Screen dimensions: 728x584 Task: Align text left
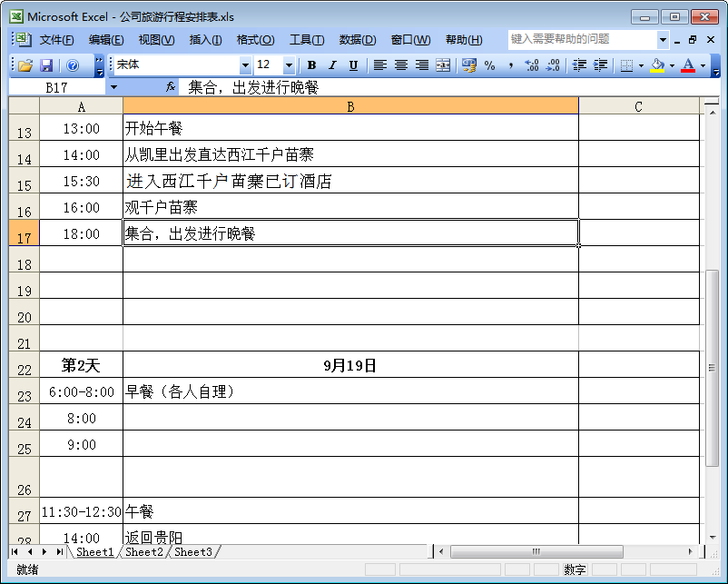pyautogui.click(x=379, y=65)
